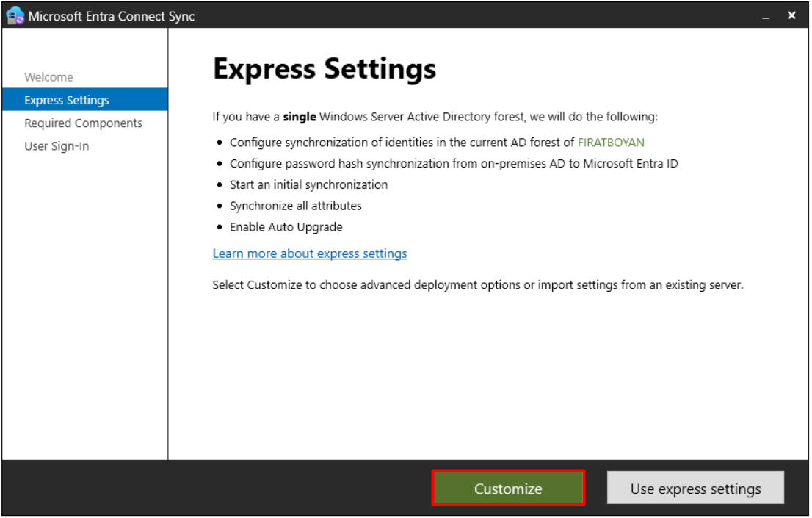Screen dimensions: 812x518
Task: Select Express Settings in the sidebar
Action: click(85, 99)
